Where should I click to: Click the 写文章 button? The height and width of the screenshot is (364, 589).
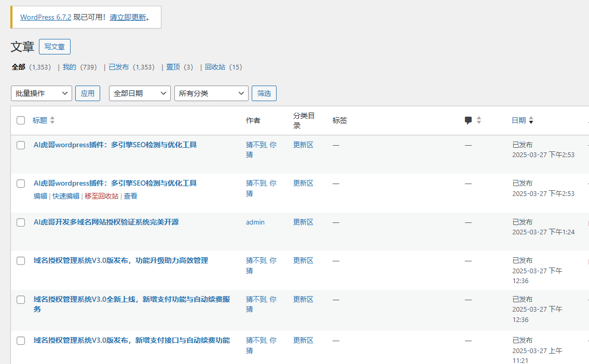54,46
